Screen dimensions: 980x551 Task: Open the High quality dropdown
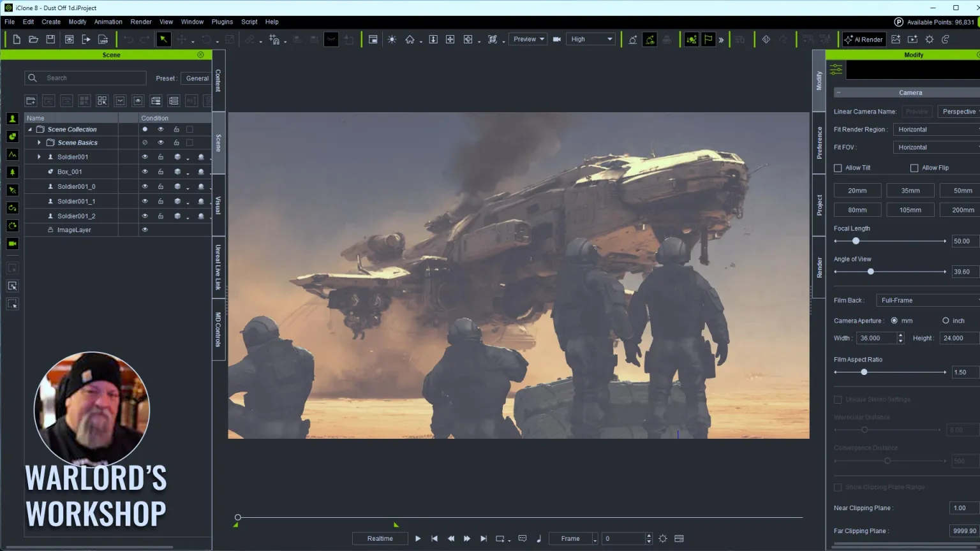click(591, 40)
